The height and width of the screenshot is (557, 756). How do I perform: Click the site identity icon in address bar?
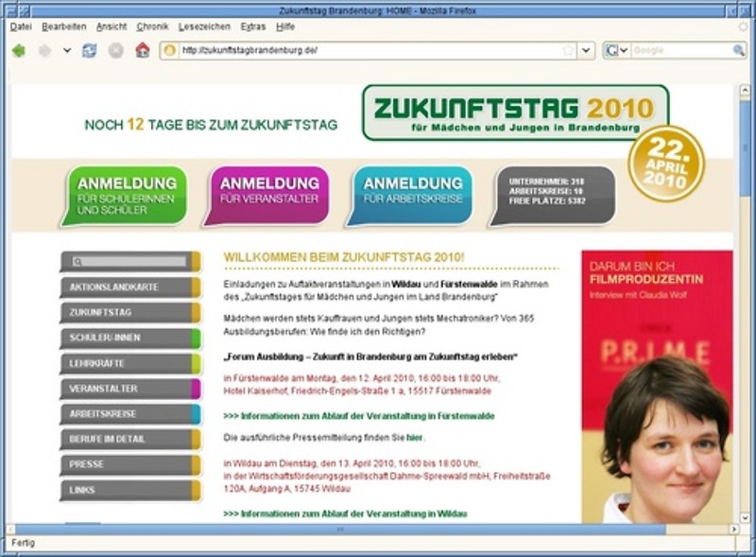(x=170, y=51)
